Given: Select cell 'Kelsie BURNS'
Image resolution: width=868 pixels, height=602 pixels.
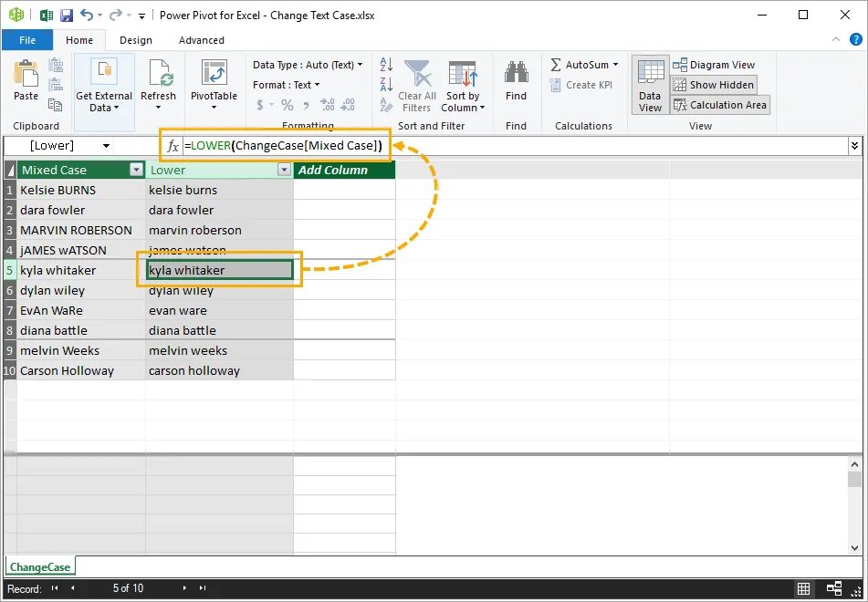Looking at the screenshot, I should point(81,190).
